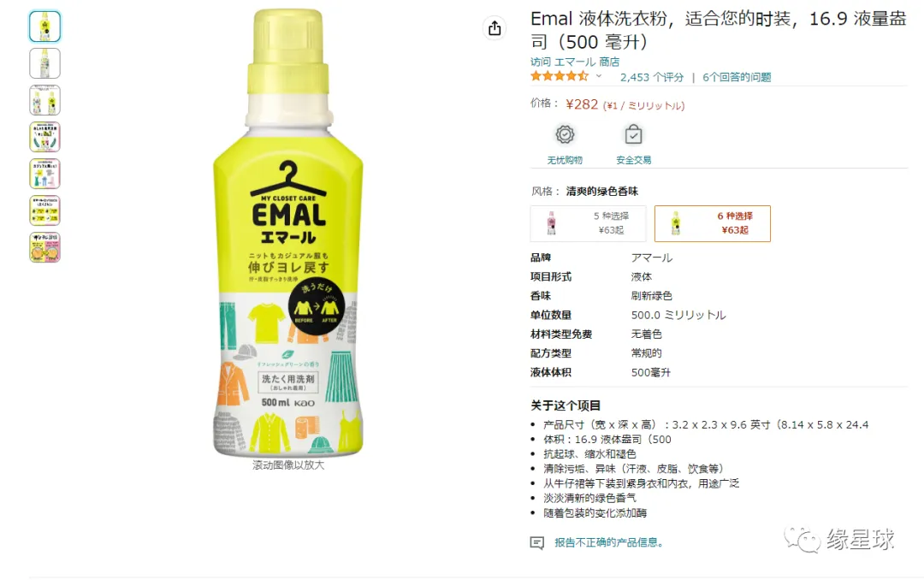Screen dimensions: 924x580
Task: Select the fourth product thumbnail
Action: pyautogui.click(x=44, y=137)
